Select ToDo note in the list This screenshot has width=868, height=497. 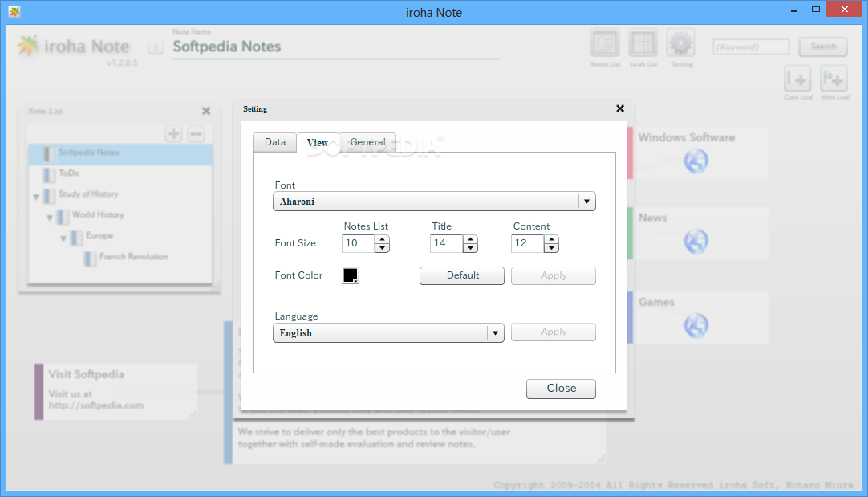pos(120,174)
